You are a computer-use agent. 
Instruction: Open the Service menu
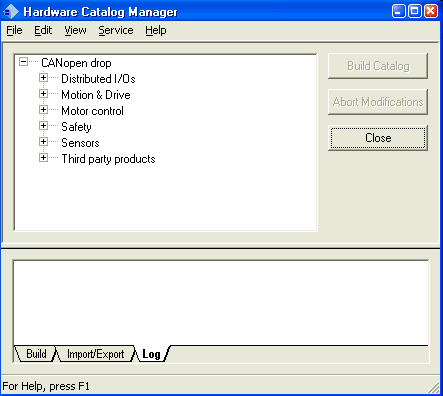116,30
